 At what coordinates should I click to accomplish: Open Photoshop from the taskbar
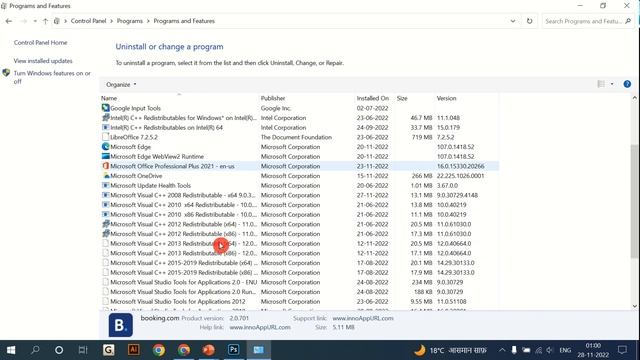click(233, 350)
